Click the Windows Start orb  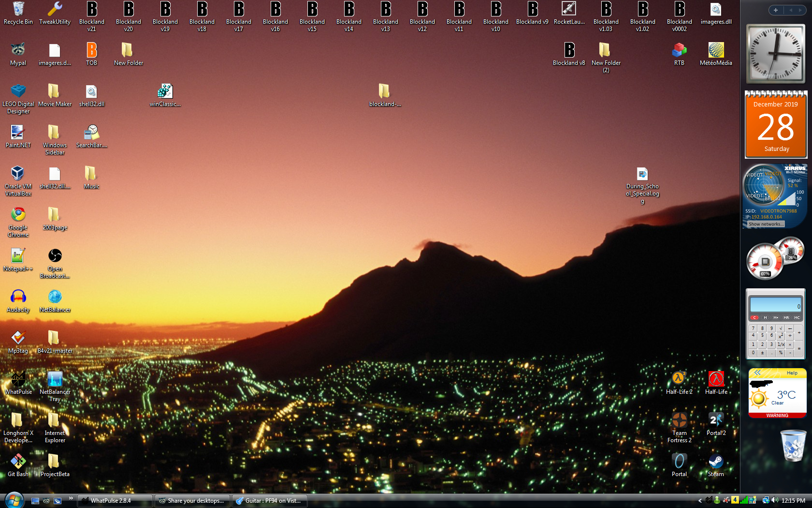pos(14,500)
